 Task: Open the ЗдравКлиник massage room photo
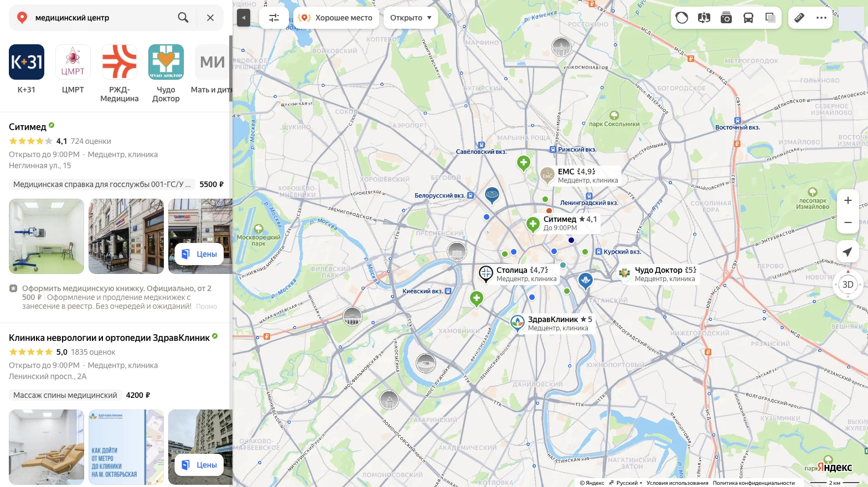click(46, 447)
